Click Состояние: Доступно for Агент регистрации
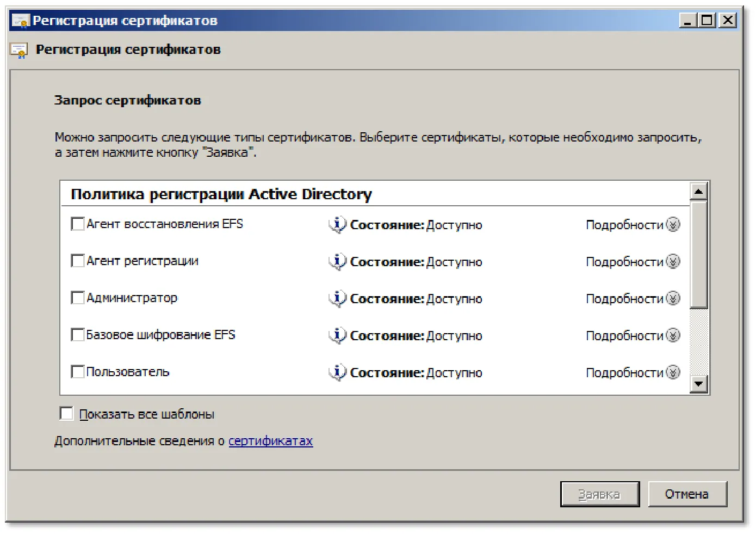This screenshot has width=756, height=534. click(416, 262)
